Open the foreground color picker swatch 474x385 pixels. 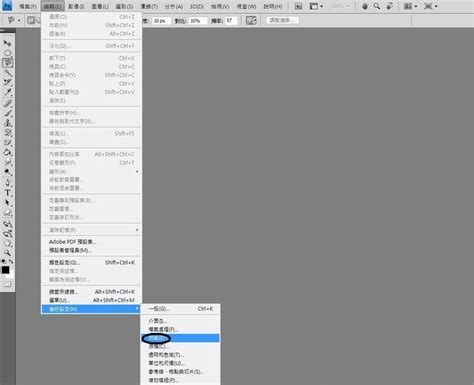tap(5, 270)
